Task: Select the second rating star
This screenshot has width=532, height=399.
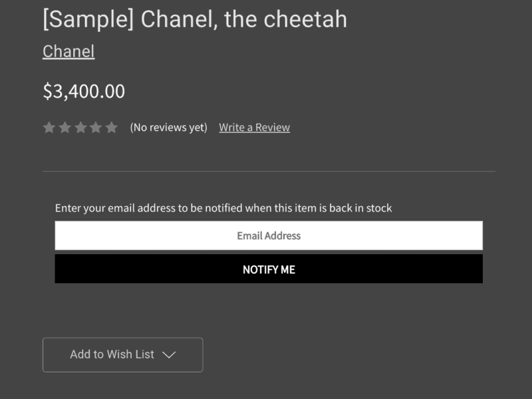Action: [x=64, y=126]
